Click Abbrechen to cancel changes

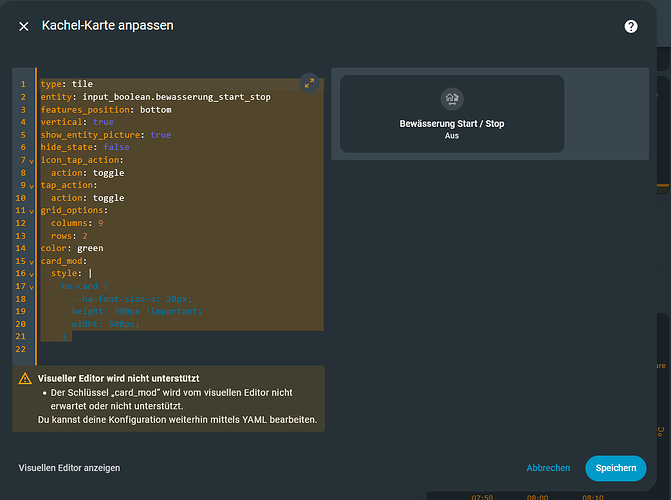[x=548, y=468]
